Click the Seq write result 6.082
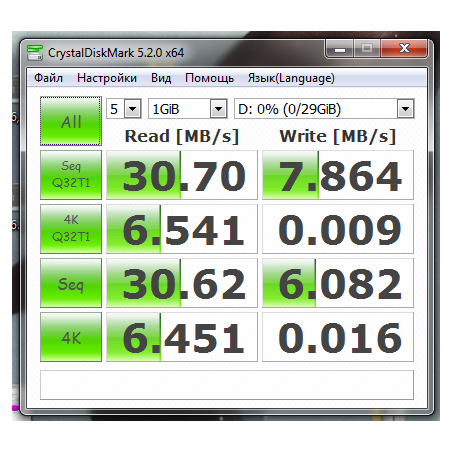This screenshot has width=452, height=452. pos(338,283)
